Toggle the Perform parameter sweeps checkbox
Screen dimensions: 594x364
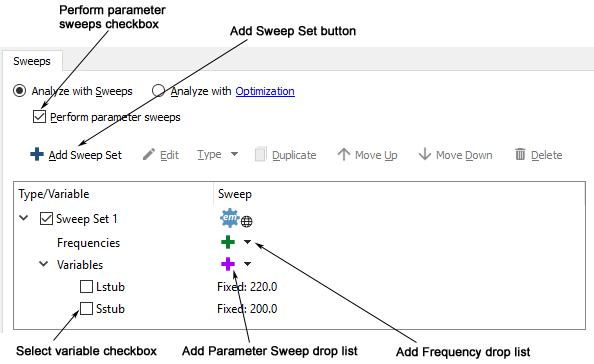(39, 117)
